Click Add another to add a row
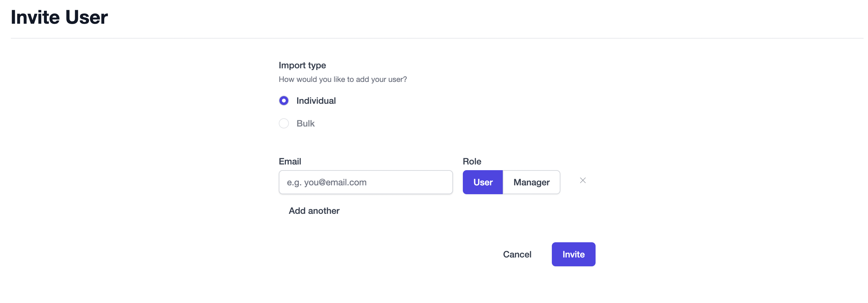868x303 pixels. pos(314,211)
